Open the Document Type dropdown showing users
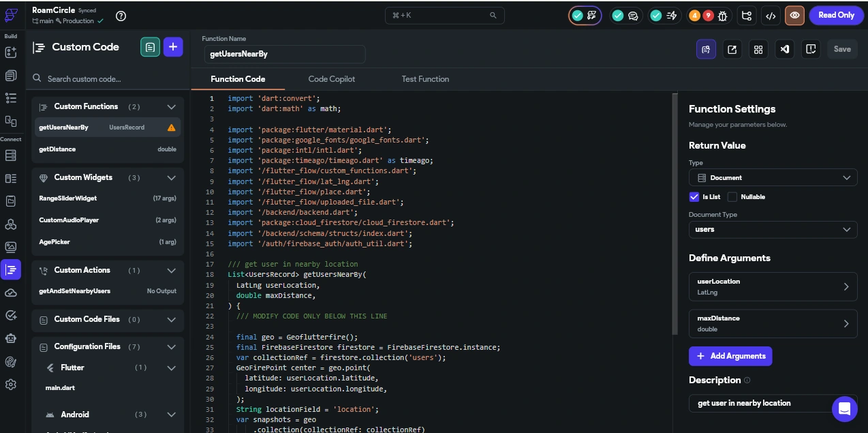Image resolution: width=868 pixels, height=433 pixels. [x=773, y=229]
